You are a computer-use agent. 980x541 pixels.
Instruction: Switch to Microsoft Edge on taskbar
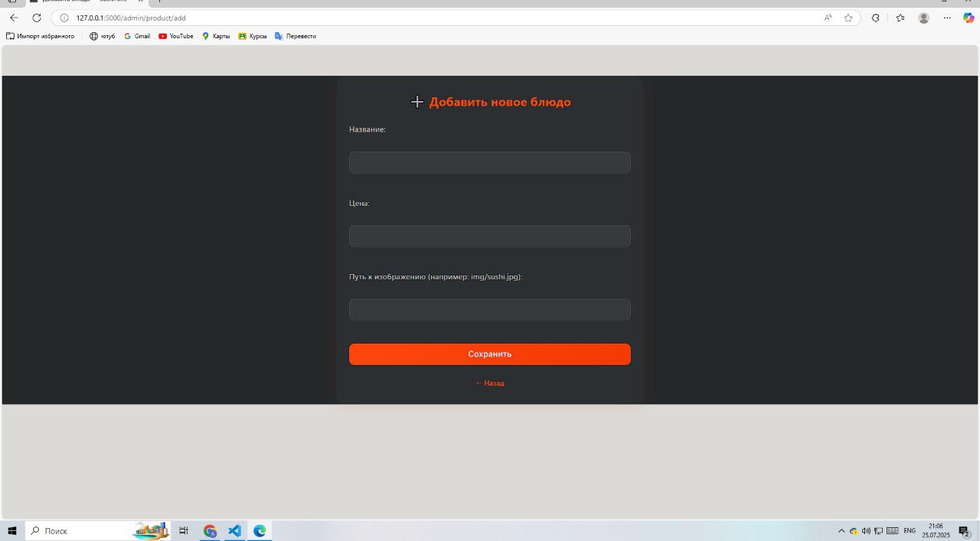[x=260, y=530]
